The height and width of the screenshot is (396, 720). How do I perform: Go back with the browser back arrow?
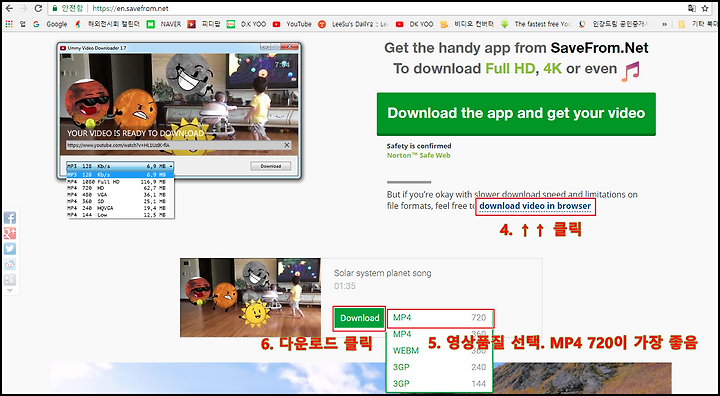point(9,8)
